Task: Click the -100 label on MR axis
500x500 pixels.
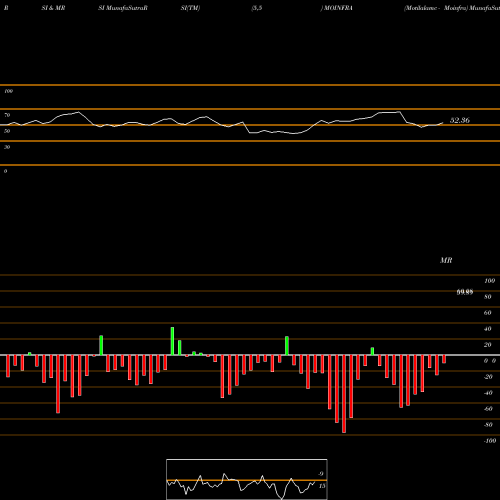Action: pyautogui.click(x=490, y=441)
